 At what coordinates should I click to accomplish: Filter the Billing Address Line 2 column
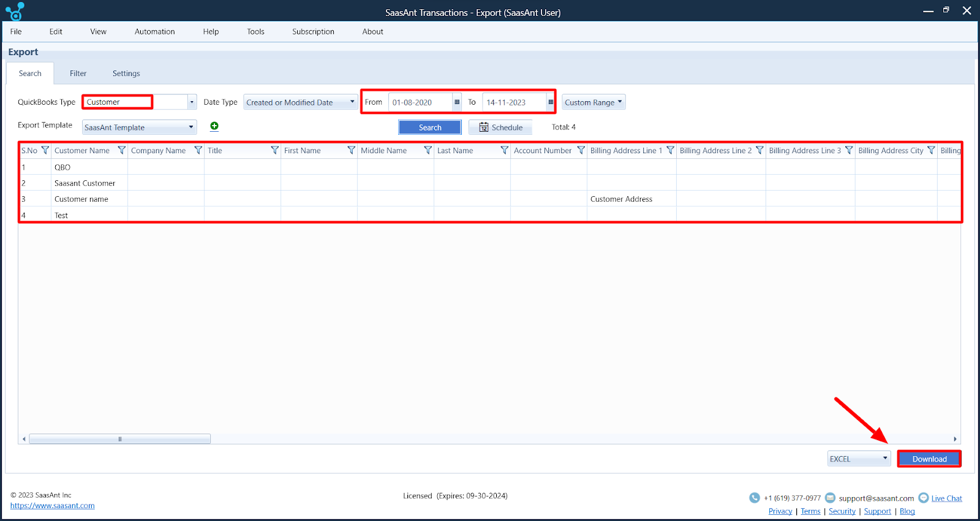759,150
